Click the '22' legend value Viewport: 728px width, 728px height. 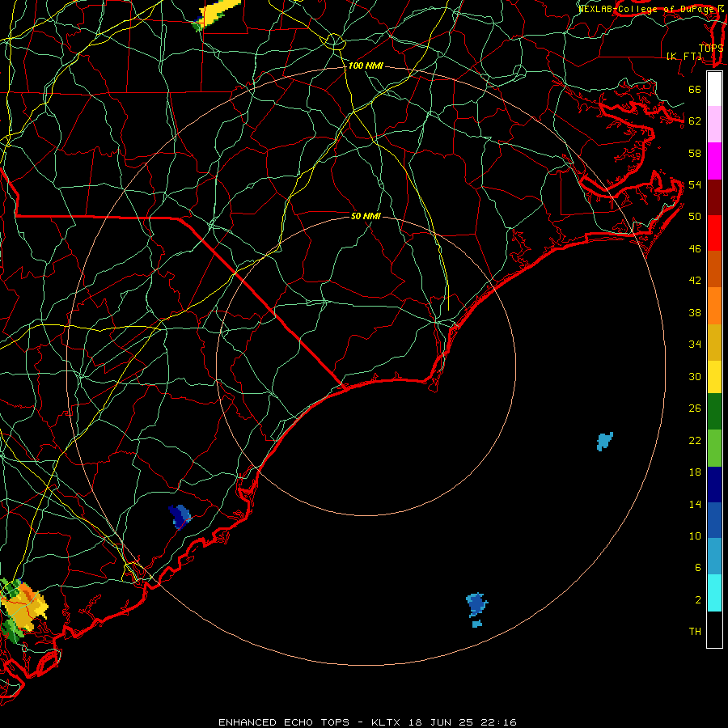(x=695, y=441)
